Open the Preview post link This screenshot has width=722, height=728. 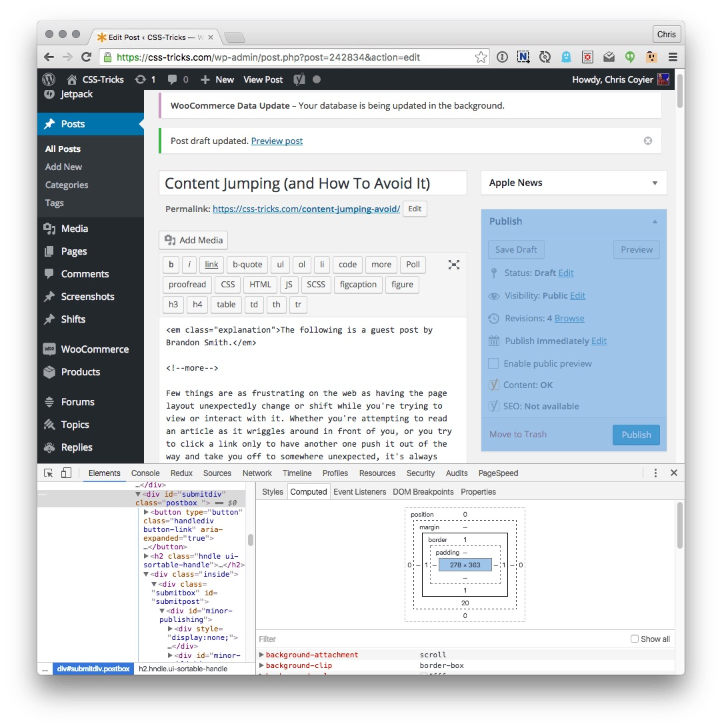[x=277, y=141]
